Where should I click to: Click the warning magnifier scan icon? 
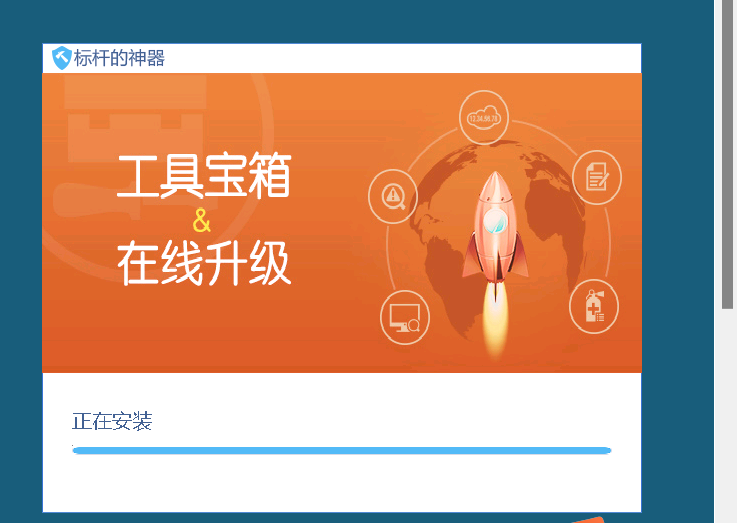click(x=393, y=196)
